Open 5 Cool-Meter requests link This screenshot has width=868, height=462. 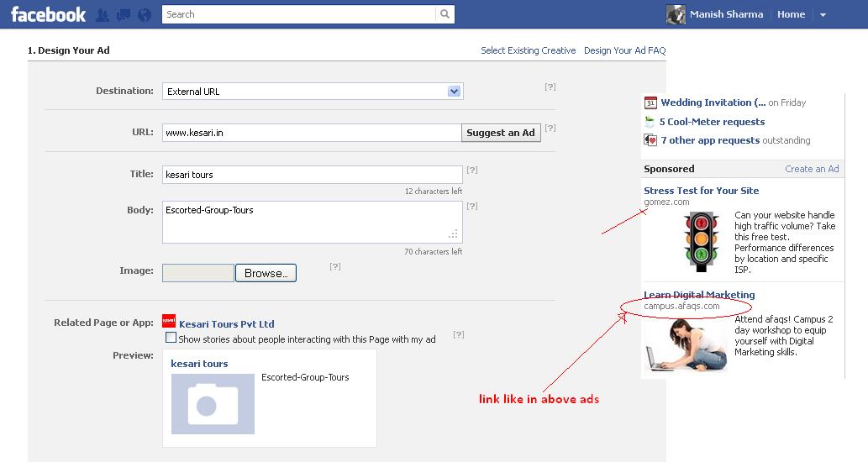point(712,122)
